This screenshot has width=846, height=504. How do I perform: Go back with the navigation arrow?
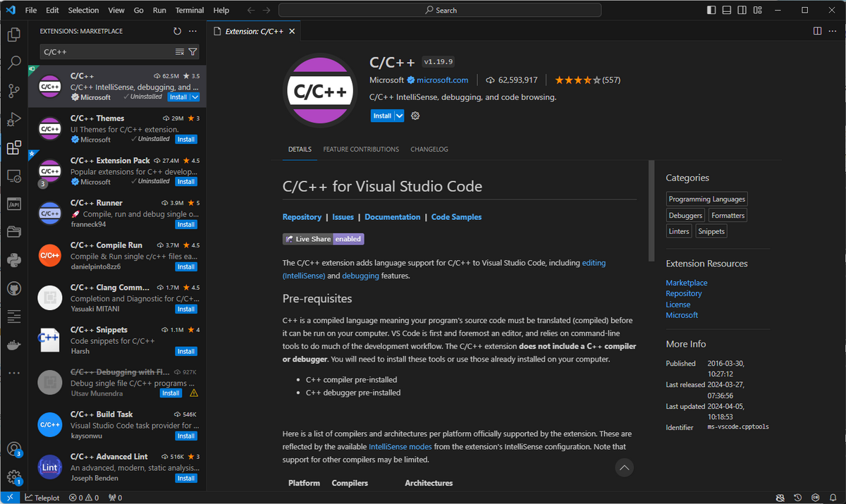[x=252, y=10]
